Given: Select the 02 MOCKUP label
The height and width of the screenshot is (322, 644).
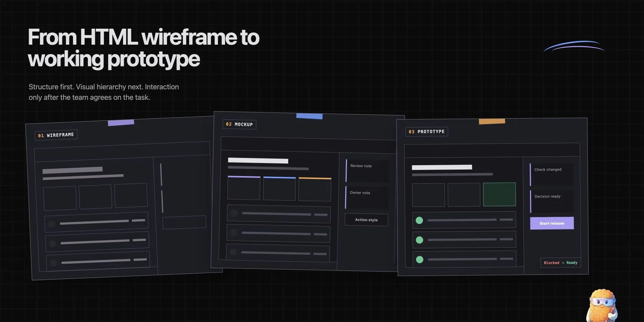Looking at the screenshot, I should pos(239,125).
